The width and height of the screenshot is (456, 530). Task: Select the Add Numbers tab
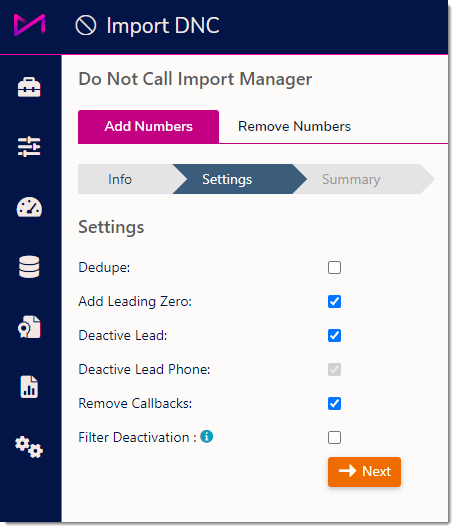pyautogui.click(x=148, y=126)
